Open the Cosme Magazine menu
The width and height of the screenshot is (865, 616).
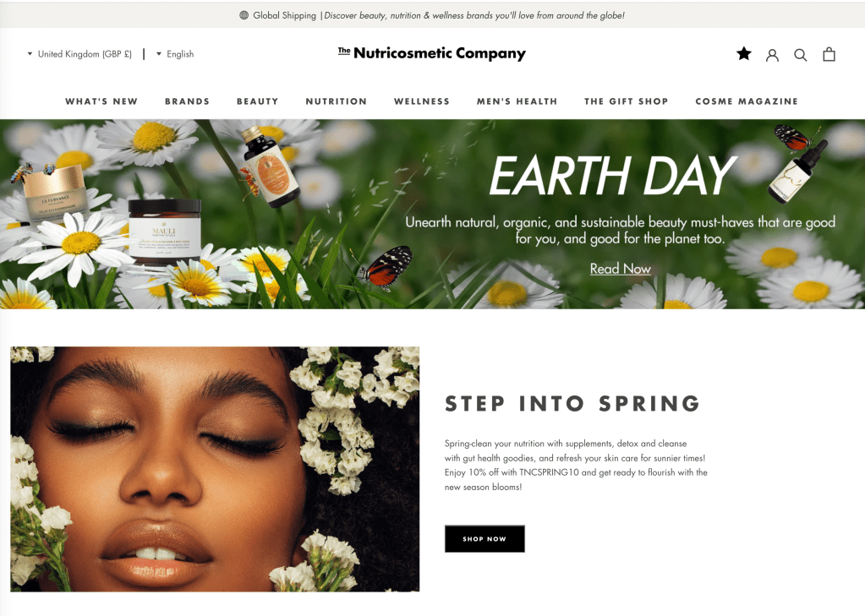[x=747, y=101]
